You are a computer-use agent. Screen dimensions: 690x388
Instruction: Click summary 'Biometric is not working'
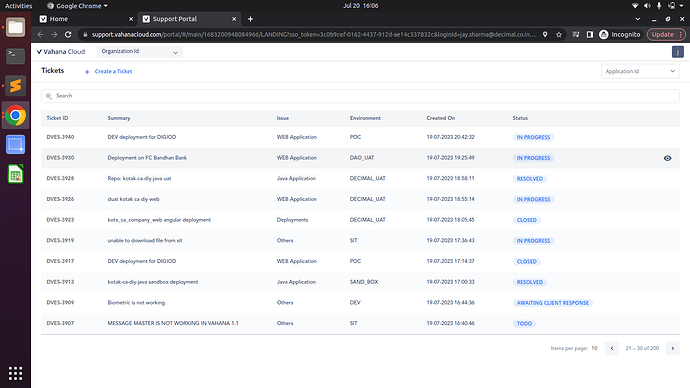pos(136,302)
